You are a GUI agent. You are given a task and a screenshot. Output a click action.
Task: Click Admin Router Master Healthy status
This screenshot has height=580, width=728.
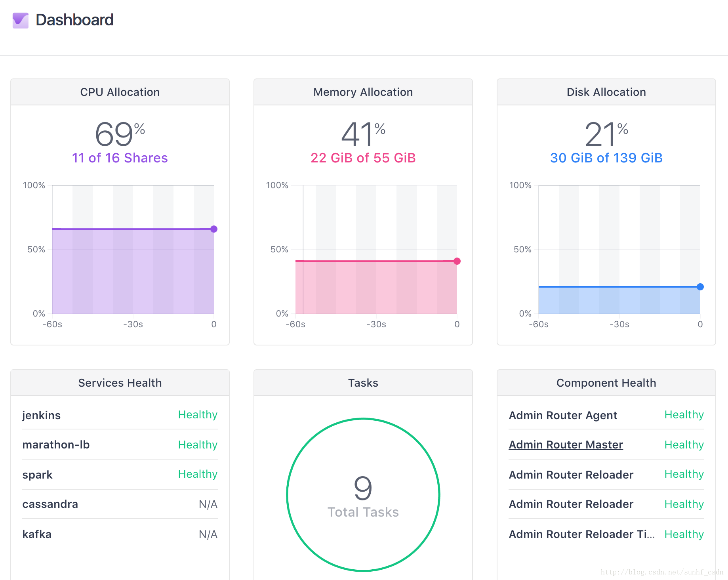pos(684,445)
